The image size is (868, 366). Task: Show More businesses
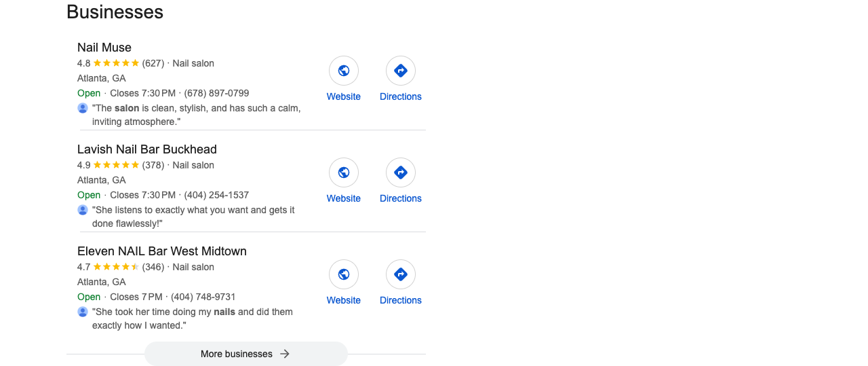click(x=246, y=354)
